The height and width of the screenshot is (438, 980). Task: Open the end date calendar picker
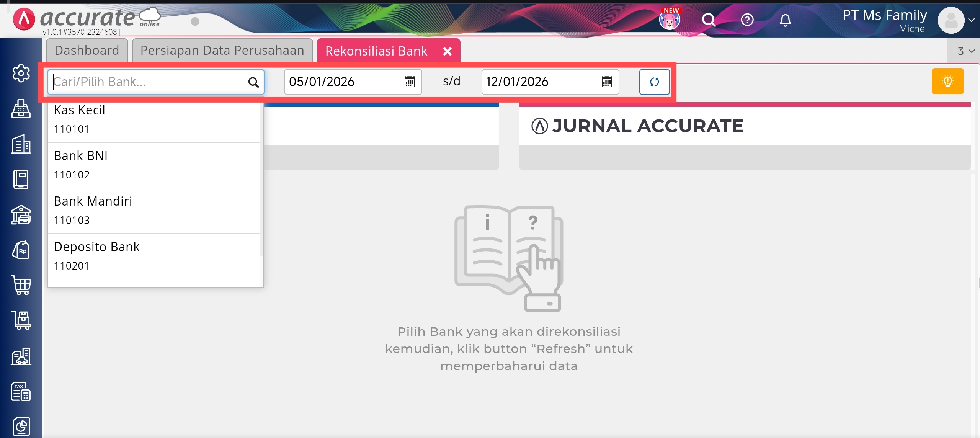coord(607,82)
